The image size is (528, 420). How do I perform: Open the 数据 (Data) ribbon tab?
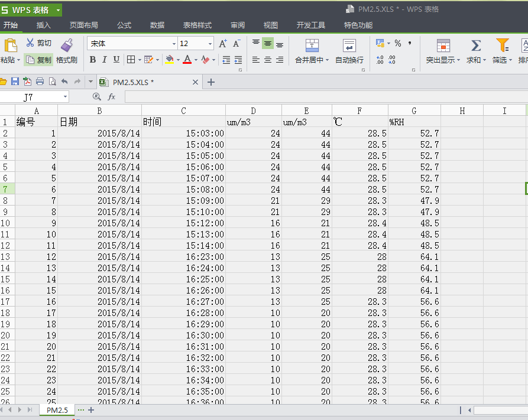click(x=157, y=25)
